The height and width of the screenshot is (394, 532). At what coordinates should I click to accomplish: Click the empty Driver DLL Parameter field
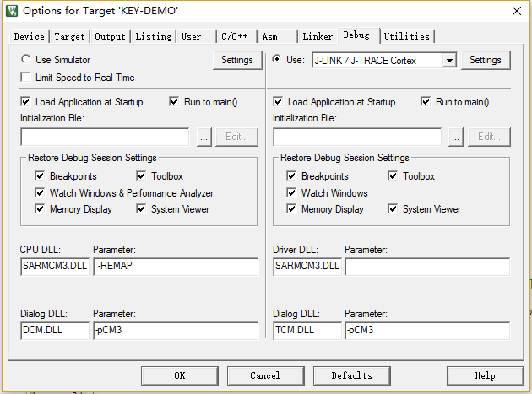pos(427,266)
